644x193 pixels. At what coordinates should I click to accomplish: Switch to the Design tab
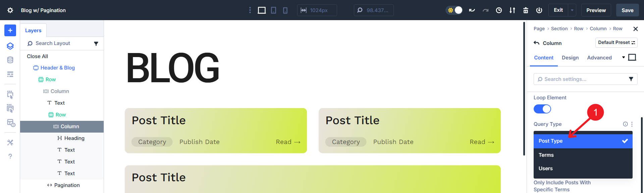[570, 58]
